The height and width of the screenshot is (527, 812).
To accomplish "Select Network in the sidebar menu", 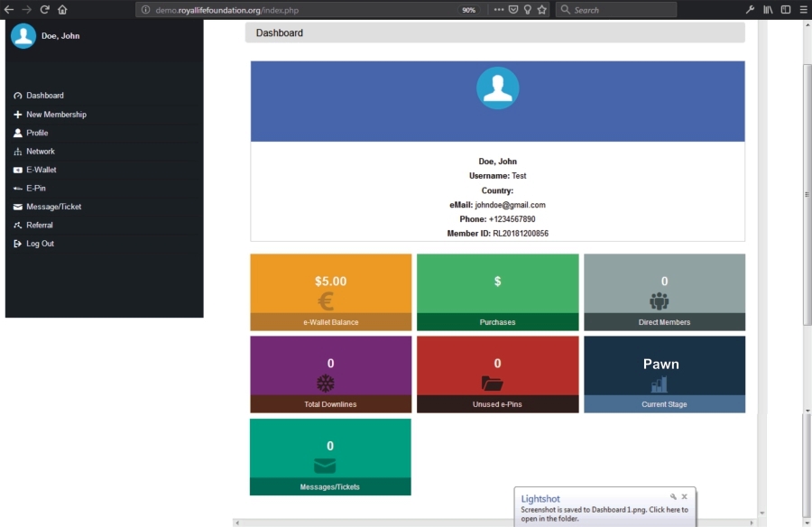I will pos(40,152).
